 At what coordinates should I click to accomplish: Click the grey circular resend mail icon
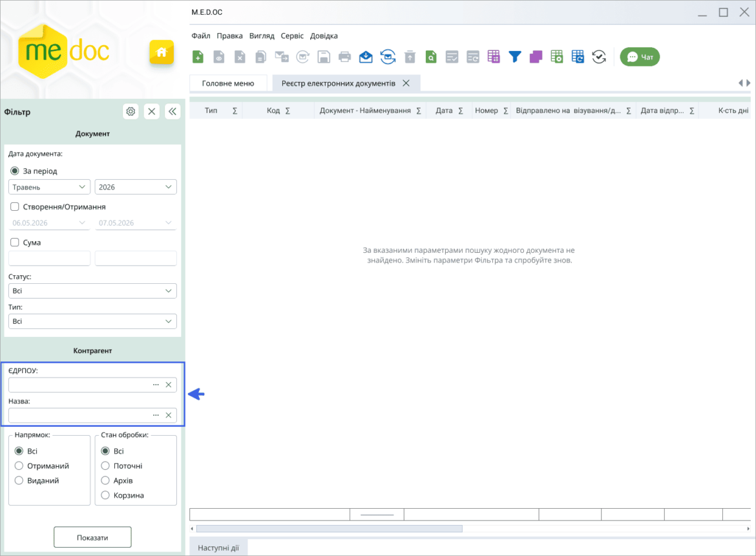[303, 57]
